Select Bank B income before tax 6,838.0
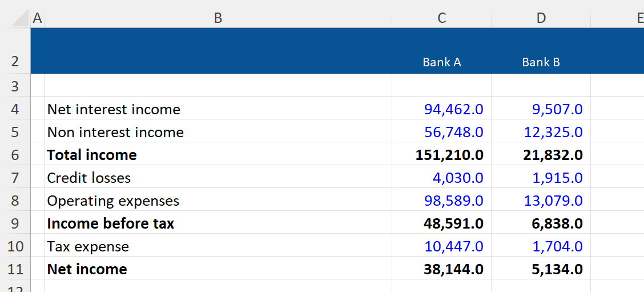The image size is (644, 292). coord(557,223)
